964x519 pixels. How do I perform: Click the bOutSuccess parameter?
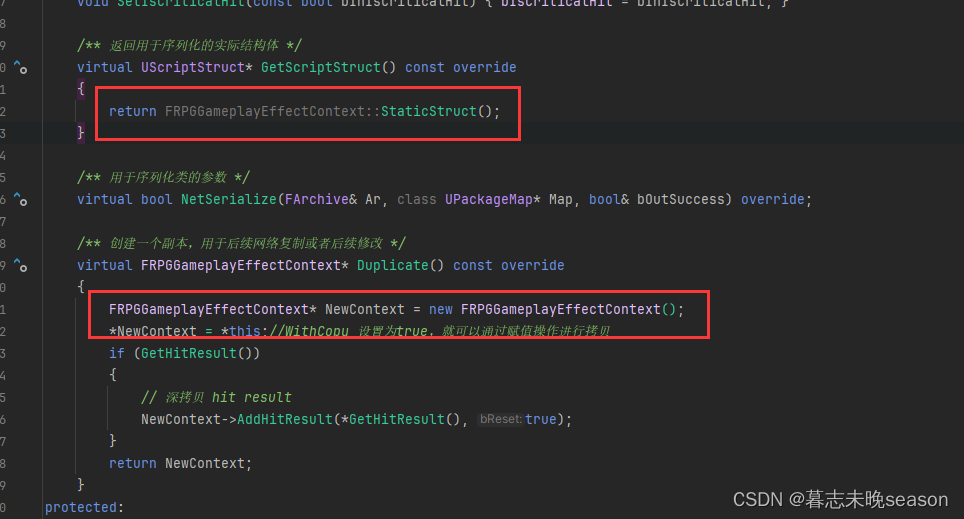pos(681,199)
